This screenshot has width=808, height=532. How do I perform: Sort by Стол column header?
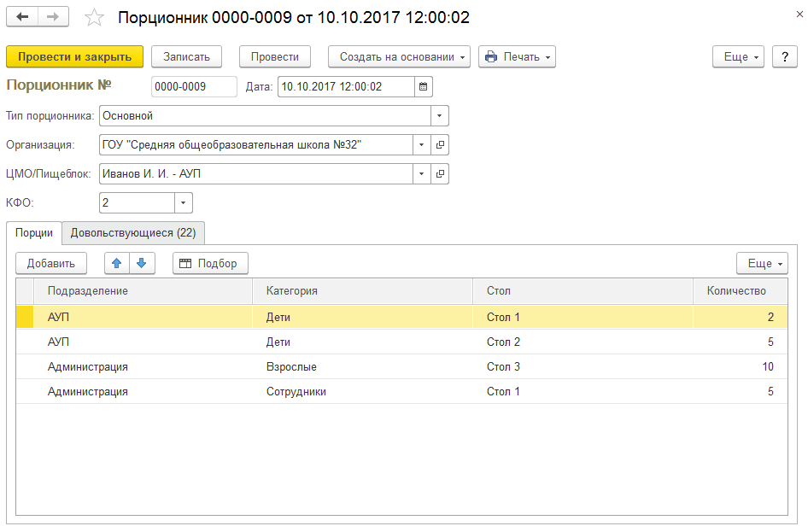pos(583,291)
